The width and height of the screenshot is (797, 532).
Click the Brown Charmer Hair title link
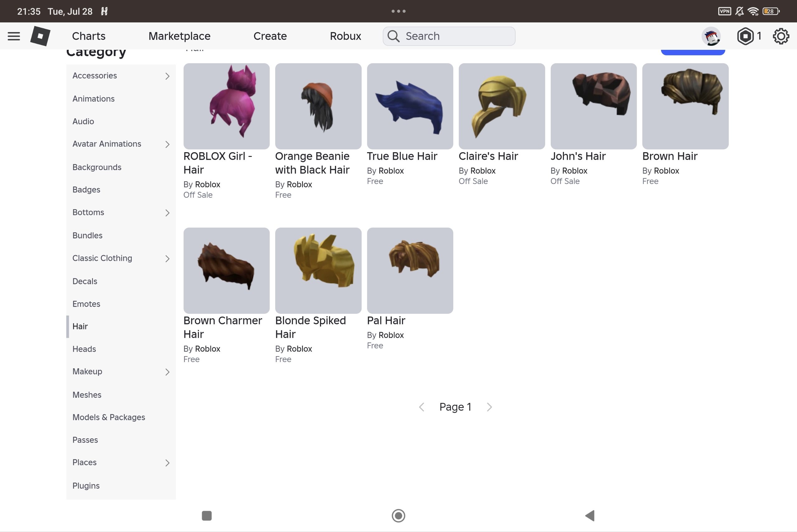click(x=223, y=327)
